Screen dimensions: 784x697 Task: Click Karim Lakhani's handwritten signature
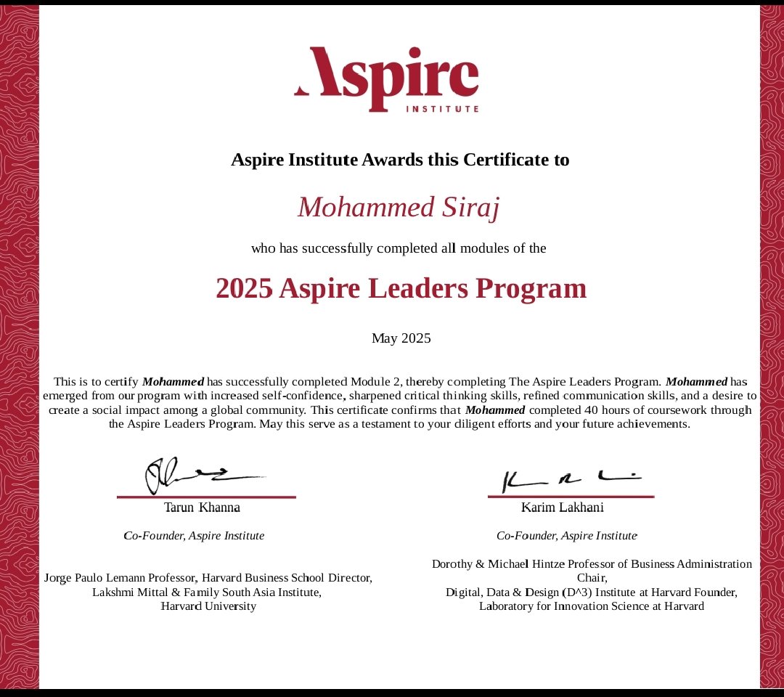571,481
